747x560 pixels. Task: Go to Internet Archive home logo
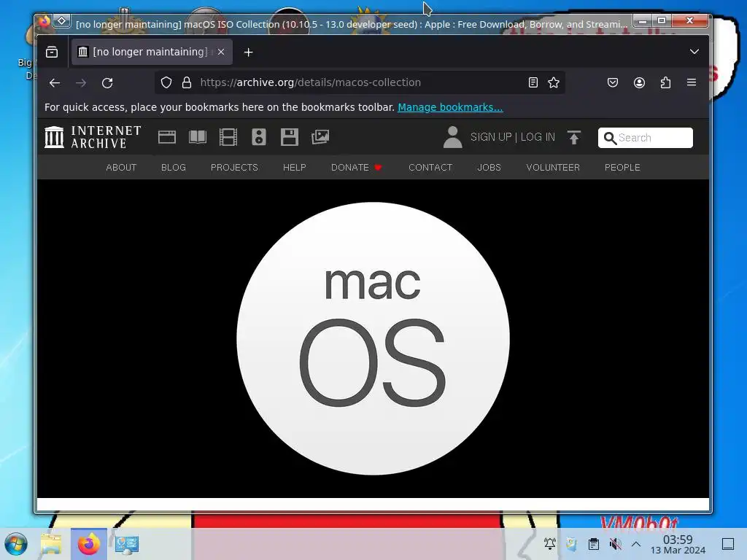pos(93,137)
